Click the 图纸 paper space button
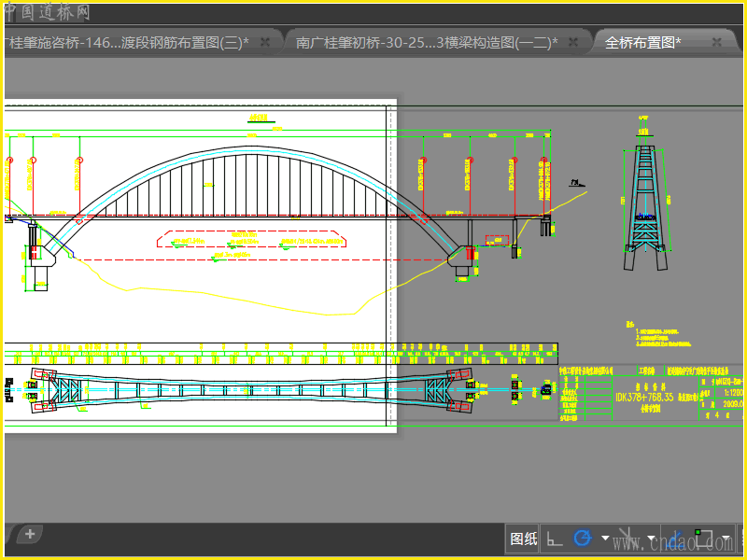The image size is (747, 560). point(523,539)
